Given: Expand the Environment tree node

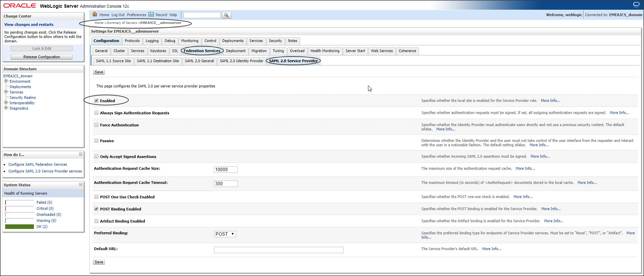Looking at the screenshot, I should click(6, 81).
